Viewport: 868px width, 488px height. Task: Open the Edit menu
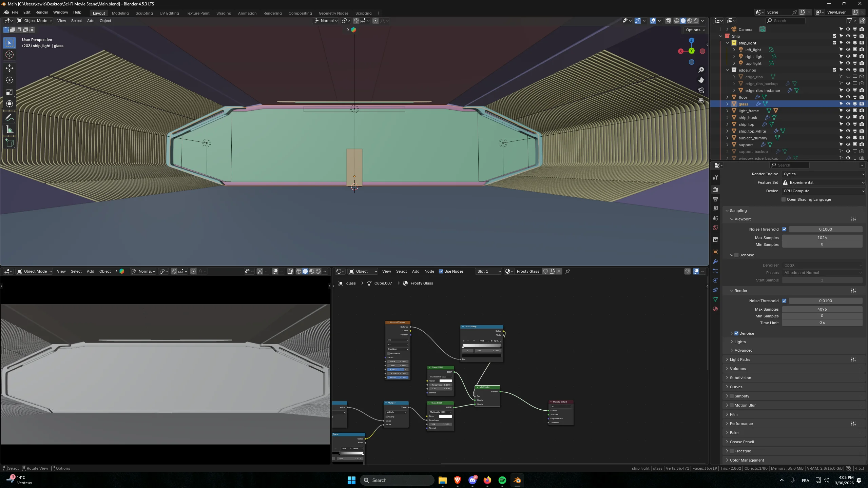pos(27,12)
